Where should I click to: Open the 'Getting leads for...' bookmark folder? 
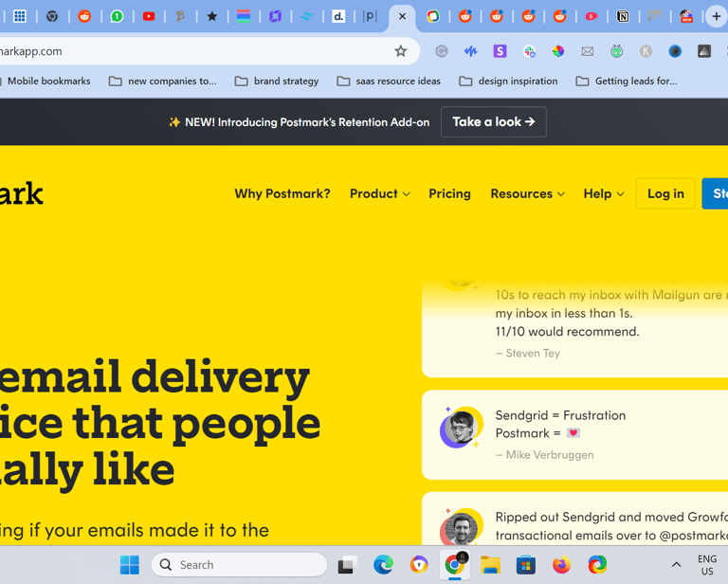627,82
